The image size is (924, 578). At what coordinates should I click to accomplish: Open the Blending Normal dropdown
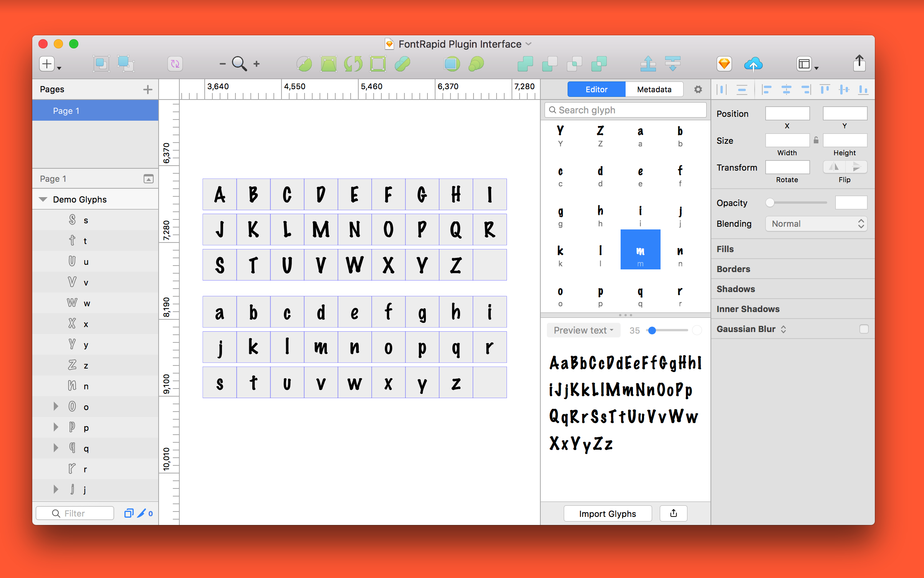(x=816, y=224)
